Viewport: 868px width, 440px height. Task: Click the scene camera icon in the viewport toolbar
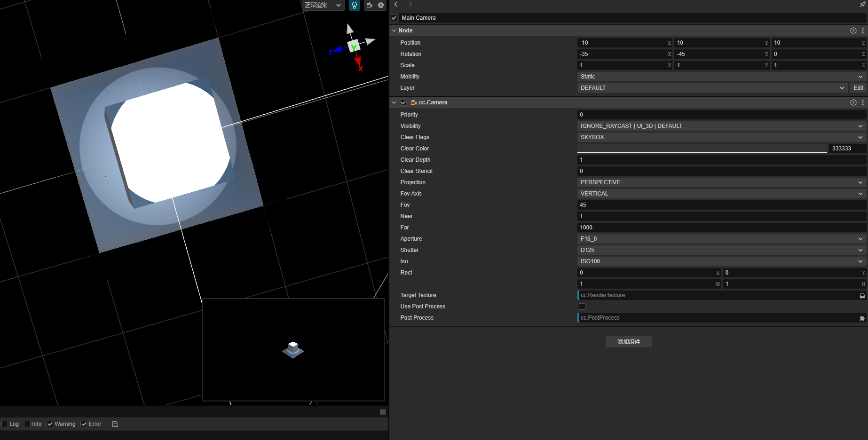[370, 5]
